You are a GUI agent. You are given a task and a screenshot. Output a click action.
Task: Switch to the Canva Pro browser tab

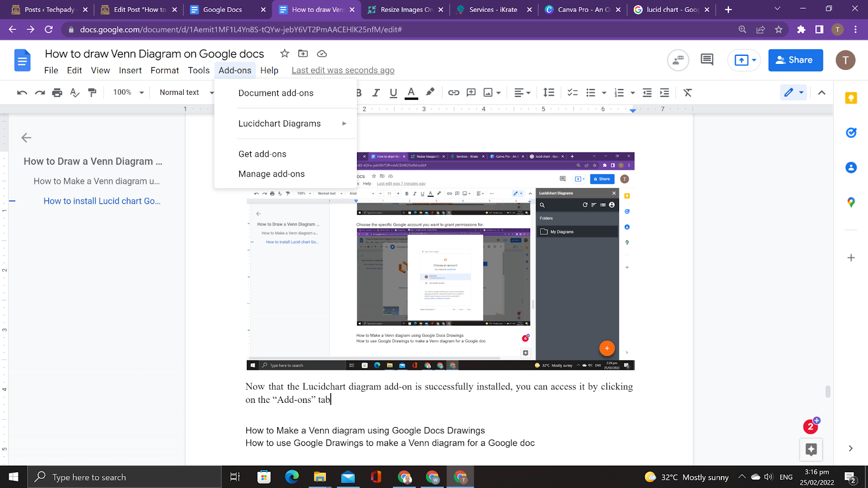(583, 10)
